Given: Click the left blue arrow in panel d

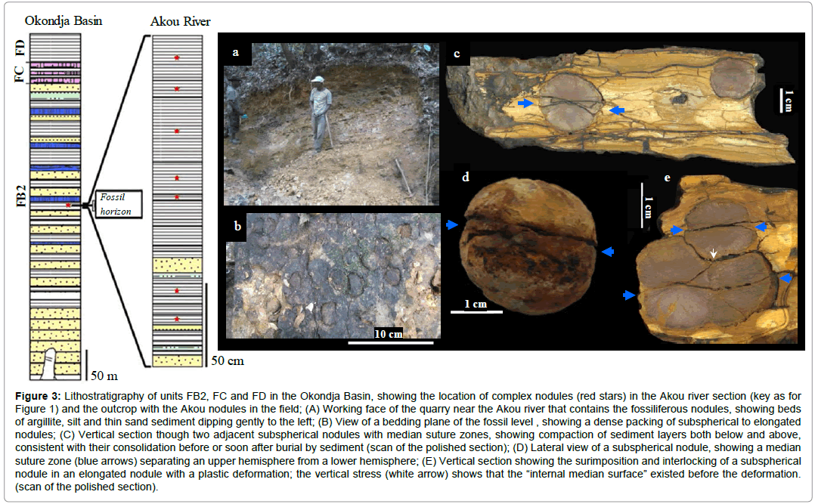Looking at the screenshot, I should coord(452,224).
